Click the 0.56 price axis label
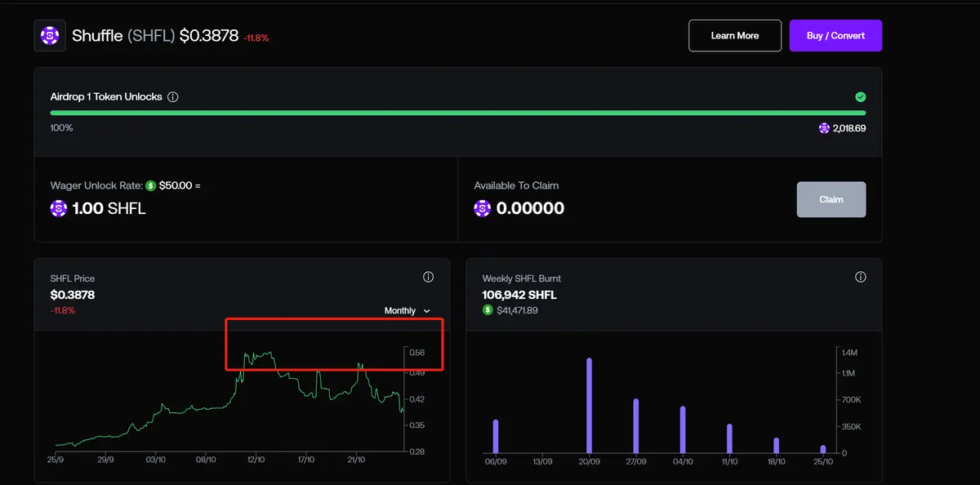 click(x=416, y=353)
